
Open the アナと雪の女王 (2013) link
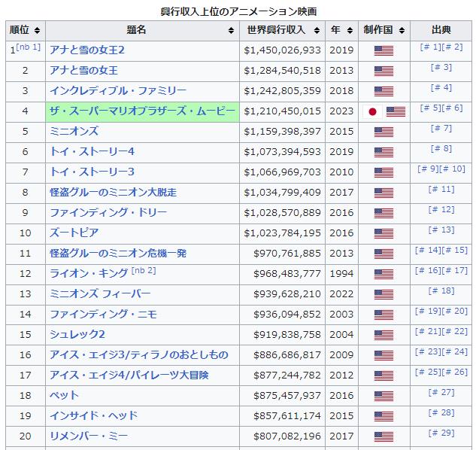[83, 71]
